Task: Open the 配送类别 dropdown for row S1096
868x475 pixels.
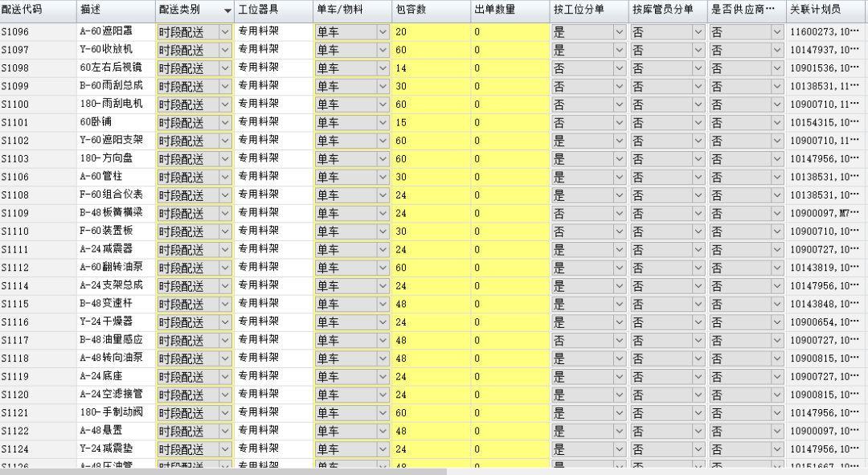Action: [225, 32]
